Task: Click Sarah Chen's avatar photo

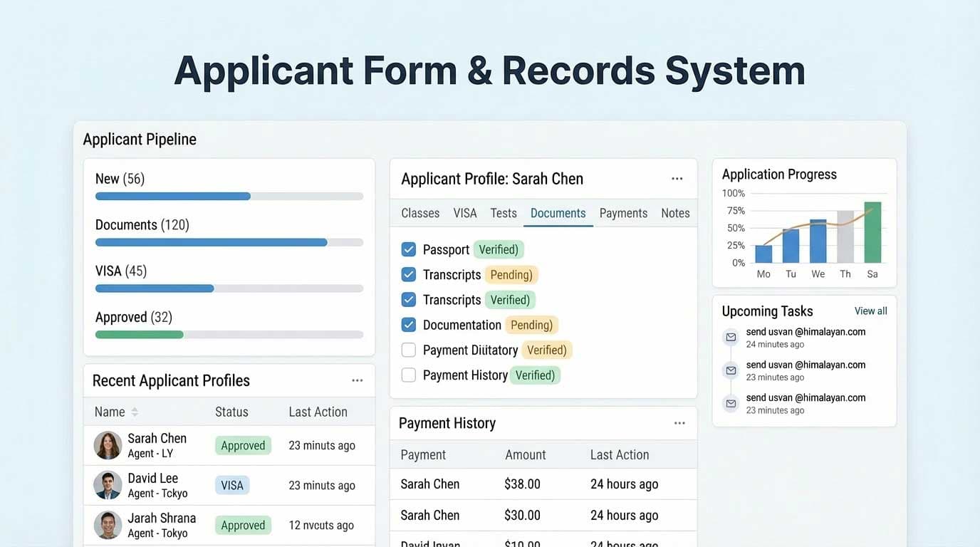Action: 108,446
